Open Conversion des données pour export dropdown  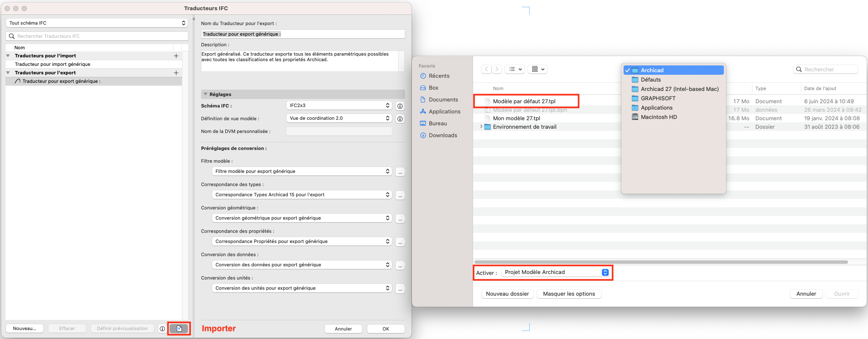click(301, 265)
